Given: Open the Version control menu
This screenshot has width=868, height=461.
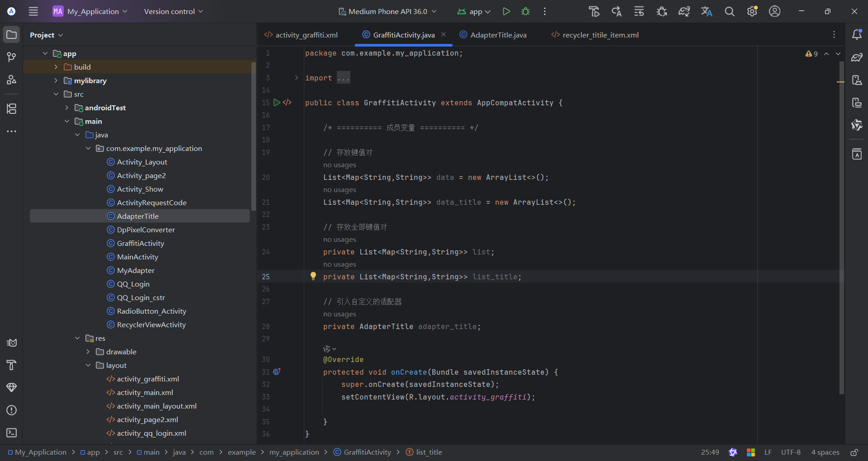Looking at the screenshot, I should pyautogui.click(x=173, y=11).
